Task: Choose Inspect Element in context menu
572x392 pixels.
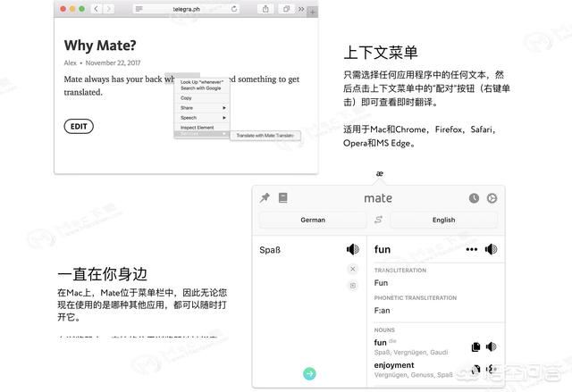Action: 201,128
